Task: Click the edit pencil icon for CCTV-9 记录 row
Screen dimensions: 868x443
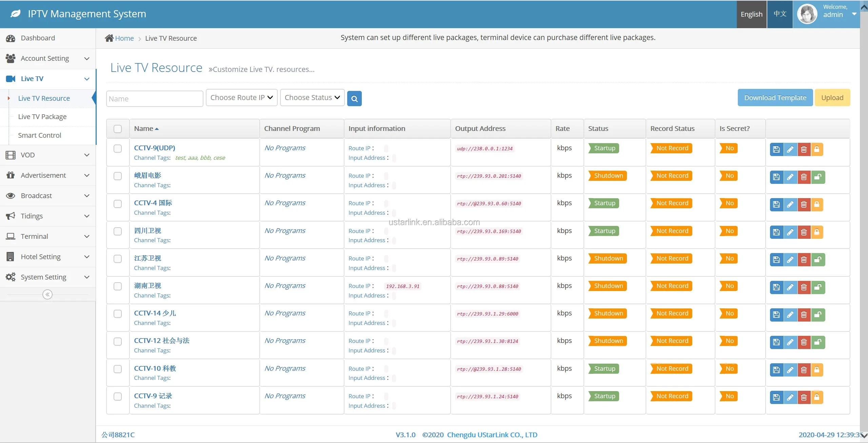Action: pyautogui.click(x=790, y=397)
